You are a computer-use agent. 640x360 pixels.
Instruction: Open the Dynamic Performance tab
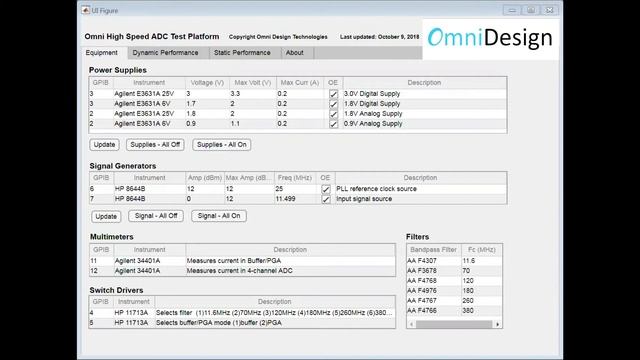point(165,53)
